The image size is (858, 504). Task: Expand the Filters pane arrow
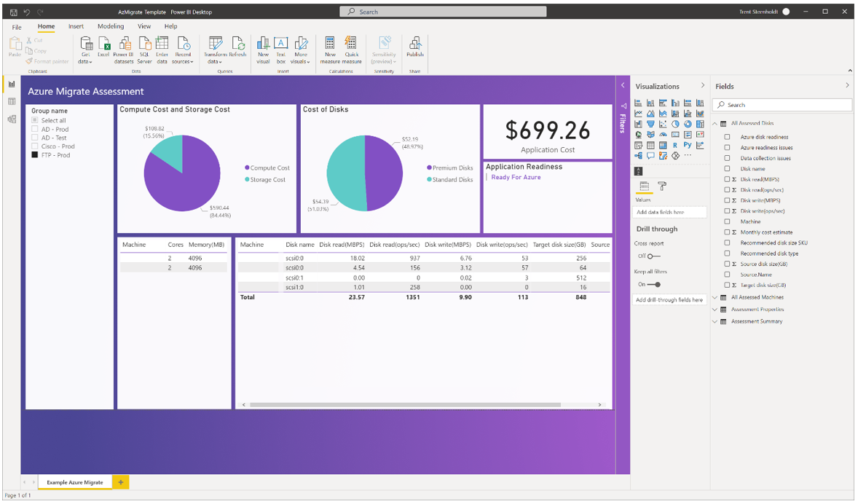623,85
